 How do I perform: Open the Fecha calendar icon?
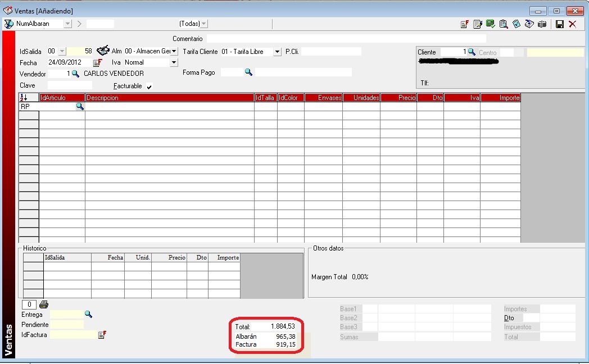(98, 63)
